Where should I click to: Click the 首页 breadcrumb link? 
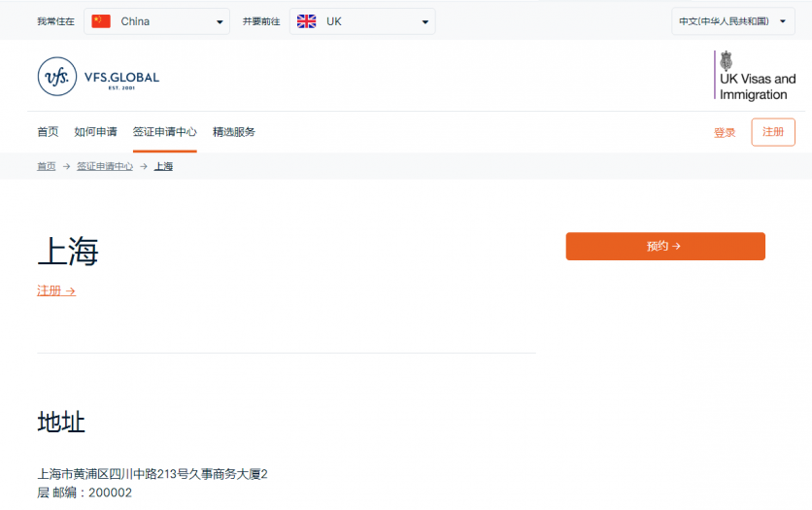pyautogui.click(x=46, y=166)
